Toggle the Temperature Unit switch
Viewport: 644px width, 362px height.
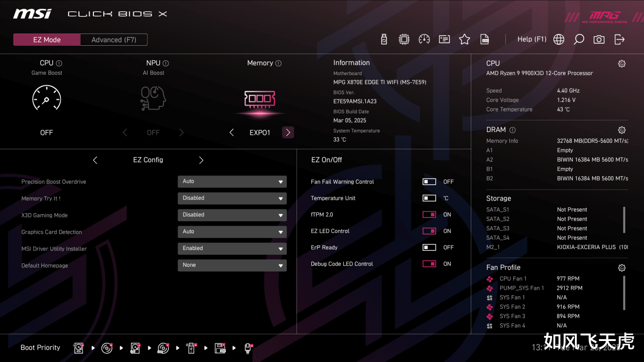[429, 198]
